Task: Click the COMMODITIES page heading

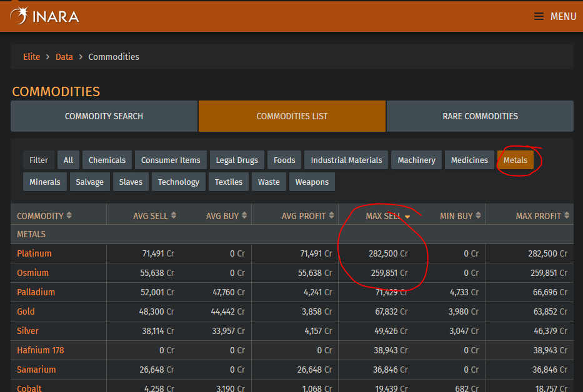Action: coord(56,91)
